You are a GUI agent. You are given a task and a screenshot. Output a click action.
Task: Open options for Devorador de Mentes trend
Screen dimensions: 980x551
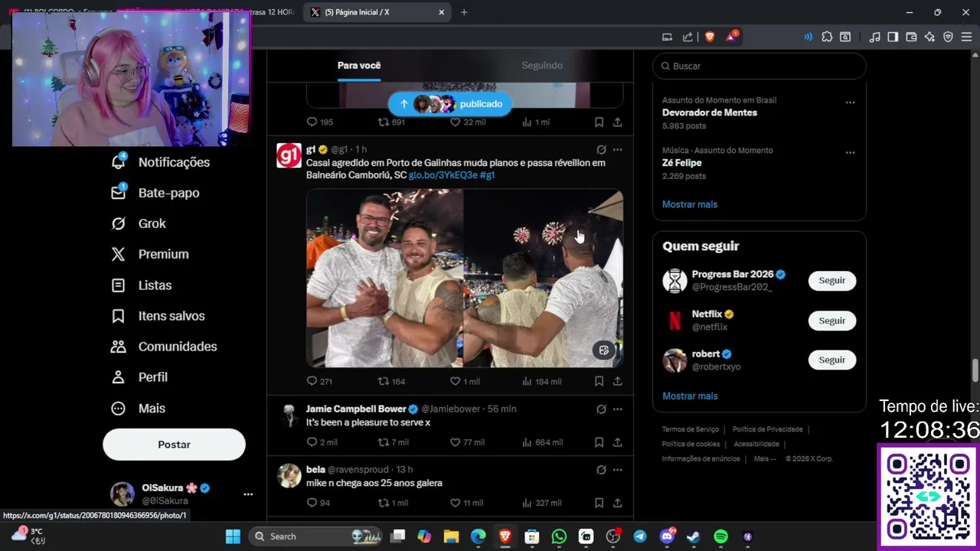[x=850, y=102]
